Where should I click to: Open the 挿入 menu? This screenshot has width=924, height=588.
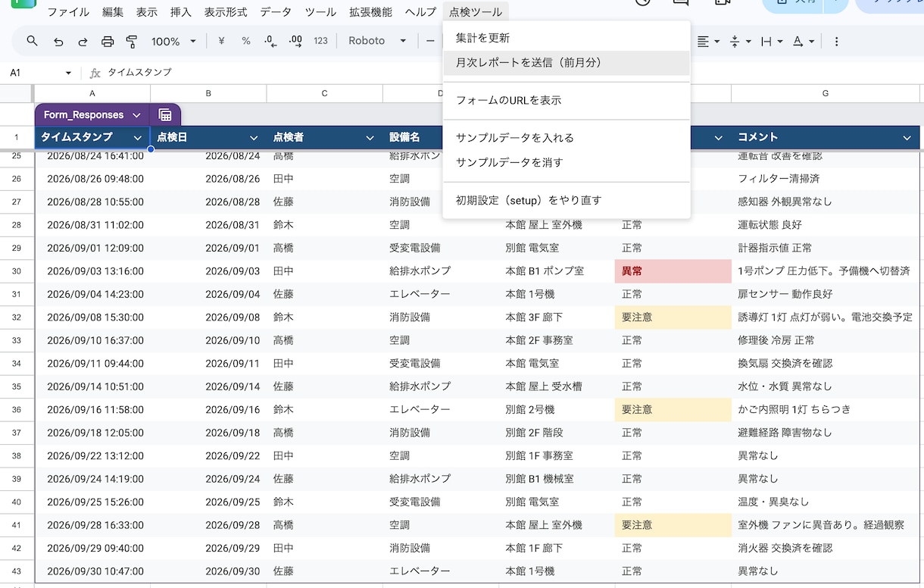(181, 12)
